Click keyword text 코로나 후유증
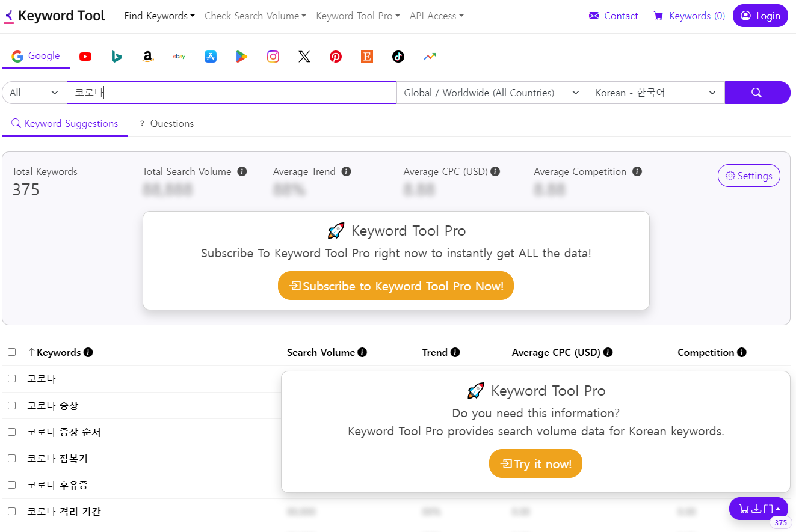Screen dimensions: 796x532 click(58, 485)
